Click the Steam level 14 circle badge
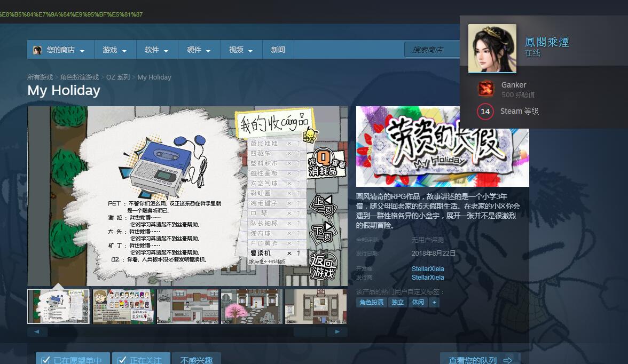628x364 pixels. pyautogui.click(x=485, y=112)
